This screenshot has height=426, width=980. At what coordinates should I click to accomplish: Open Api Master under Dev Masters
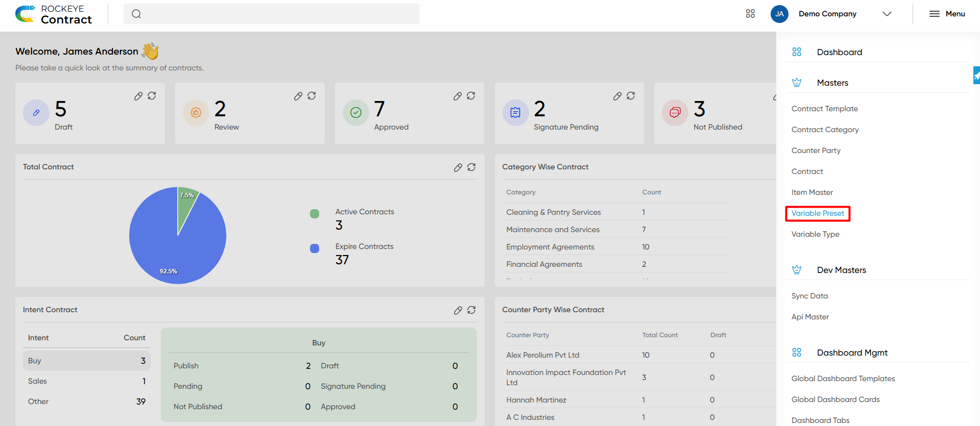point(810,317)
